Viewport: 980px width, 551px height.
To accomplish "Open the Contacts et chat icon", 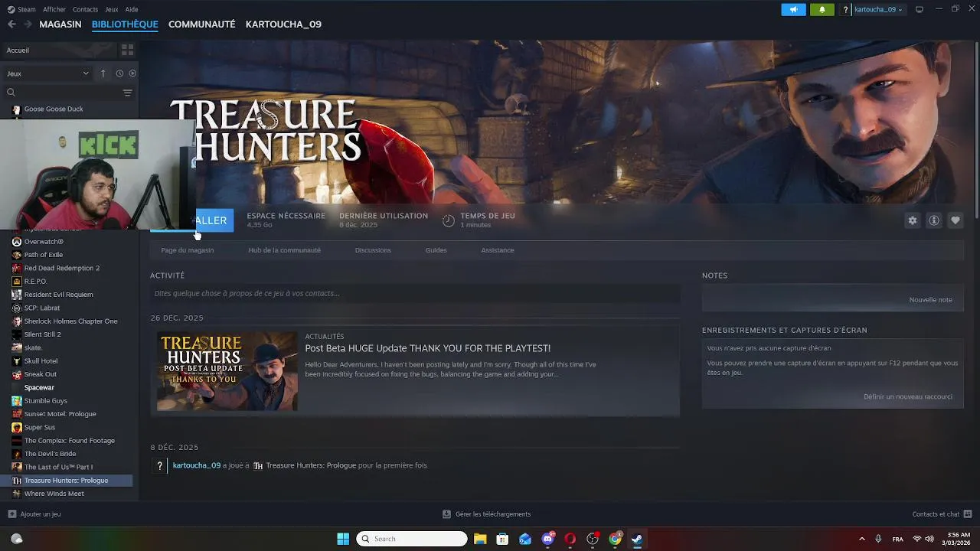I will pyautogui.click(x=968, y=514).
